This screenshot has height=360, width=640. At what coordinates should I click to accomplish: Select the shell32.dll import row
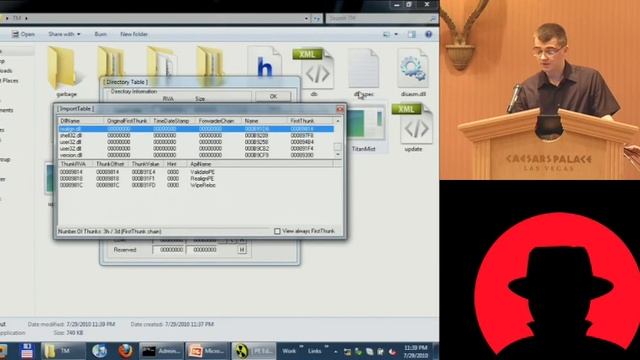(x=196, y=136)
